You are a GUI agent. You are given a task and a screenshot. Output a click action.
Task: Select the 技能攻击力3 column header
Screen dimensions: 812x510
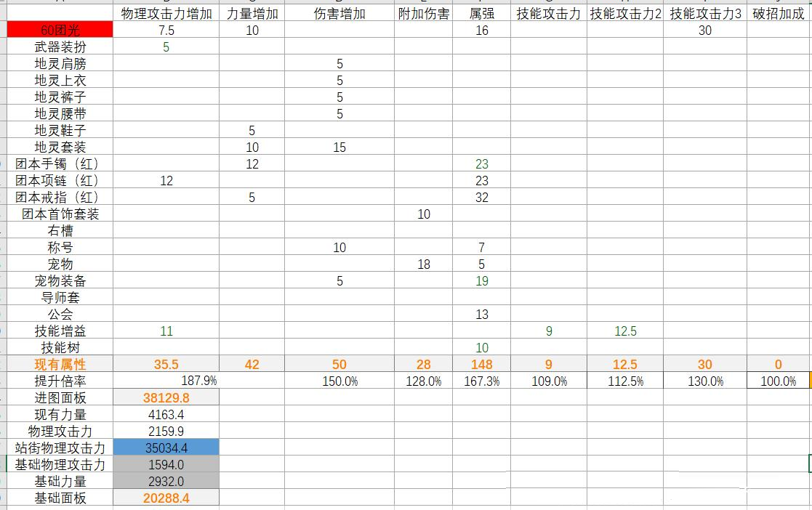coord(704,13)
